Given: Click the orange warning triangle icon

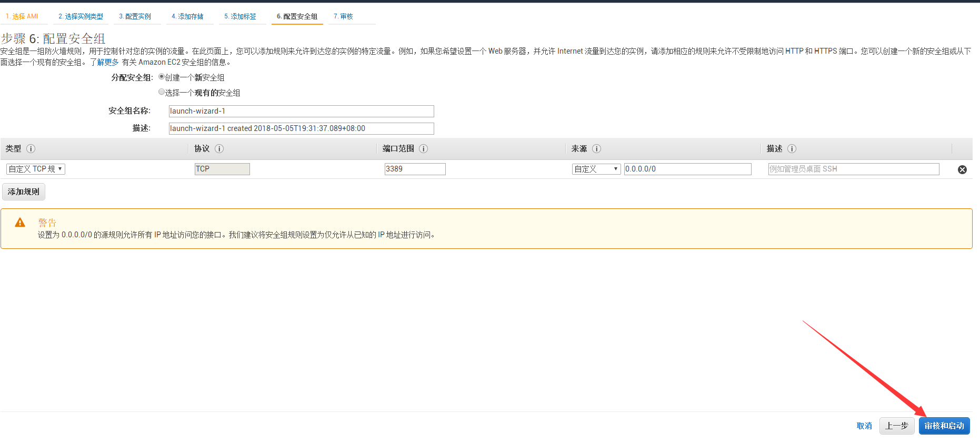Looking at the screenshot, I should 20,223.
